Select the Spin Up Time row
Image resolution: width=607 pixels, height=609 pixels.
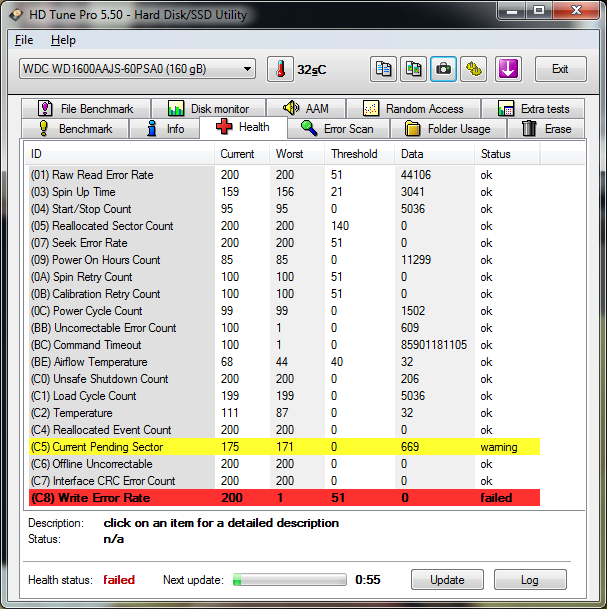(284, 192)
